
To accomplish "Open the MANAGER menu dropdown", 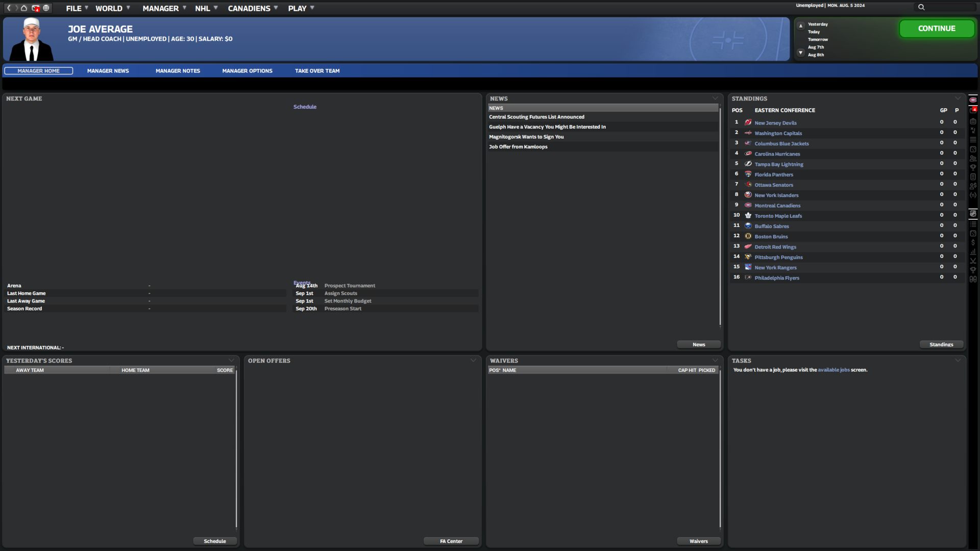I will 164,8.
